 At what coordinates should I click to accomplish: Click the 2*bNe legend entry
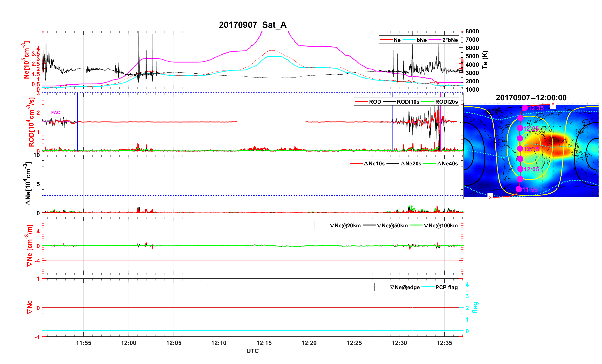450,40
